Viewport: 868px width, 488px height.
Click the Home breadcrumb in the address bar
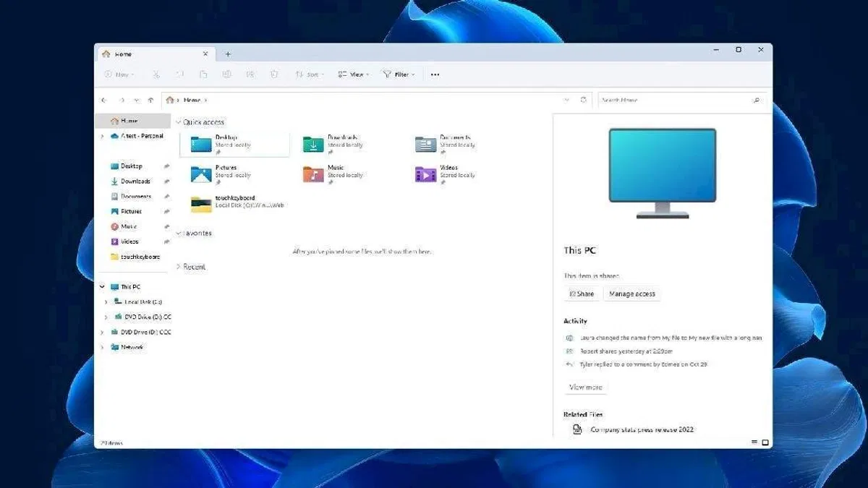192,100
